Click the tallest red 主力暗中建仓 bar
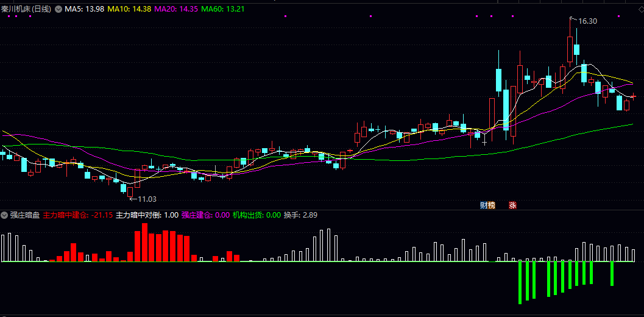This screenshot has width=644, height=317. (144, 242)
